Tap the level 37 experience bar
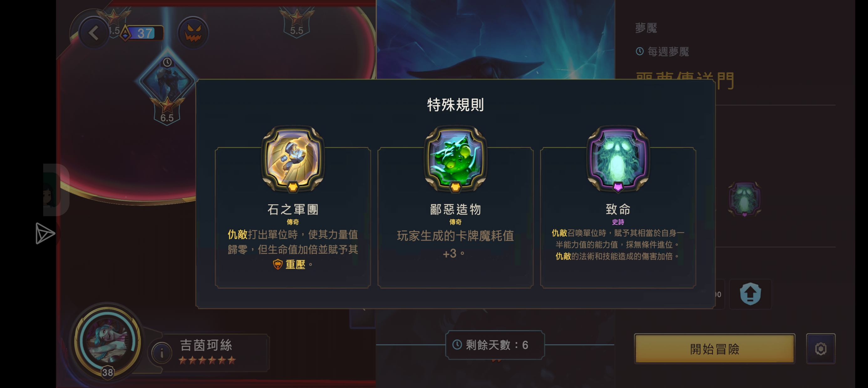The image size is (868, 388). [x=144, y=33]
